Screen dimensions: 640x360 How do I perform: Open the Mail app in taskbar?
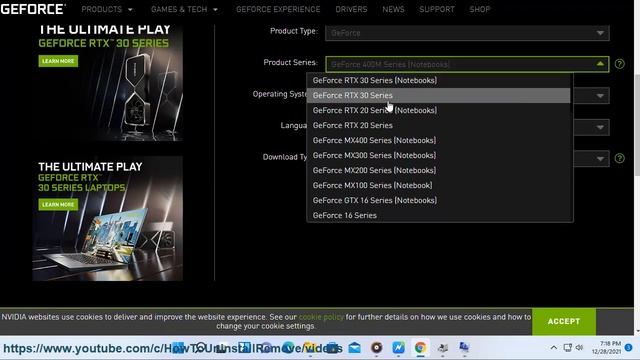(355, 348)
